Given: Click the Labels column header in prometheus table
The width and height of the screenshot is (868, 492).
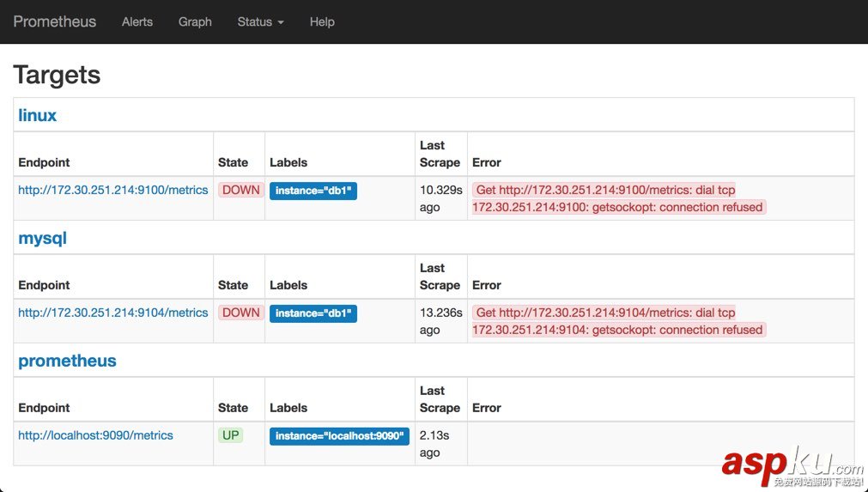Looking at the screenshot, I should click(x=288, y=408).
